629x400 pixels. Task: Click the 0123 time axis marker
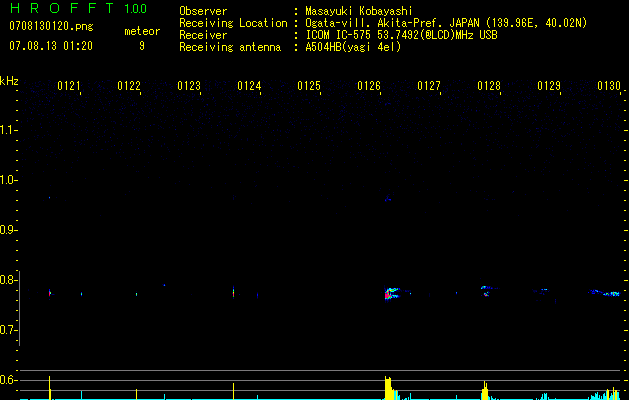click(189, 86)
